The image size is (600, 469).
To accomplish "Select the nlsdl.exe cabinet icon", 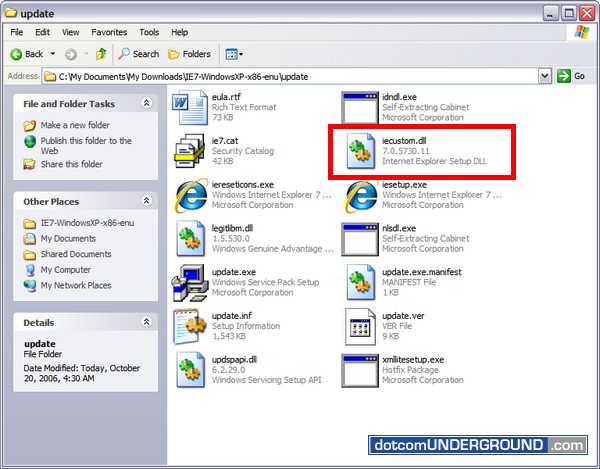I will (360, 239).
